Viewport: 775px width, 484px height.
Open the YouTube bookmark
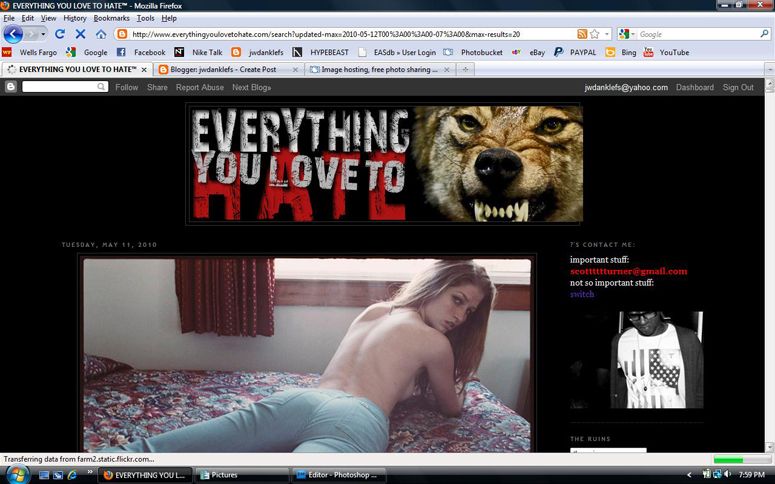point(666,52)
